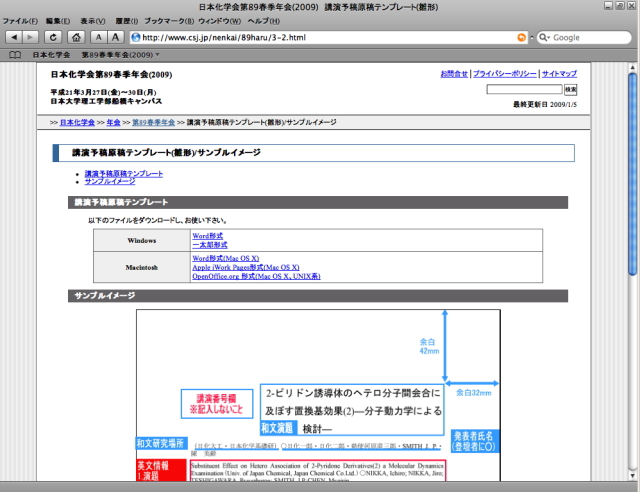The width and height of the screenshot is (640, 492).
Task: Click the globe site icon in address bar
Action: [x=136, y=38]
